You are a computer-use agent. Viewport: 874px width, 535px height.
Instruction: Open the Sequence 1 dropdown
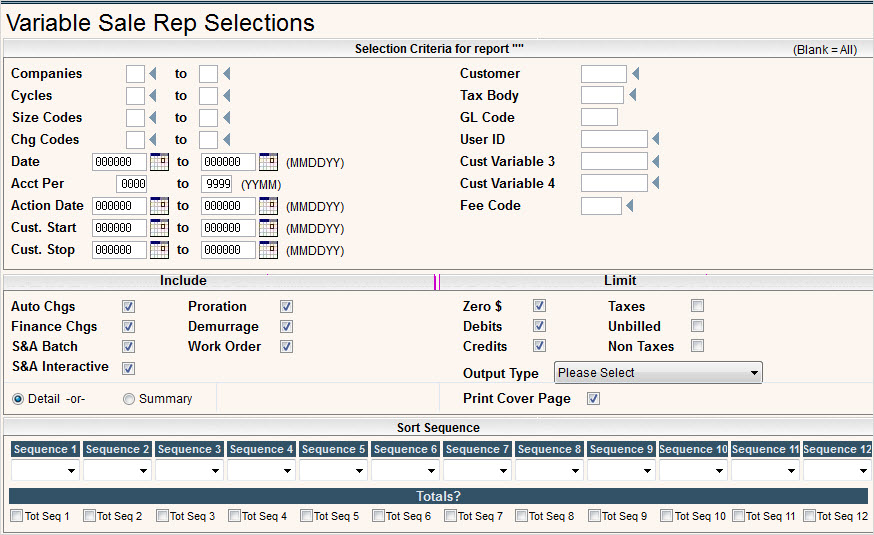(x=45, y=470)
